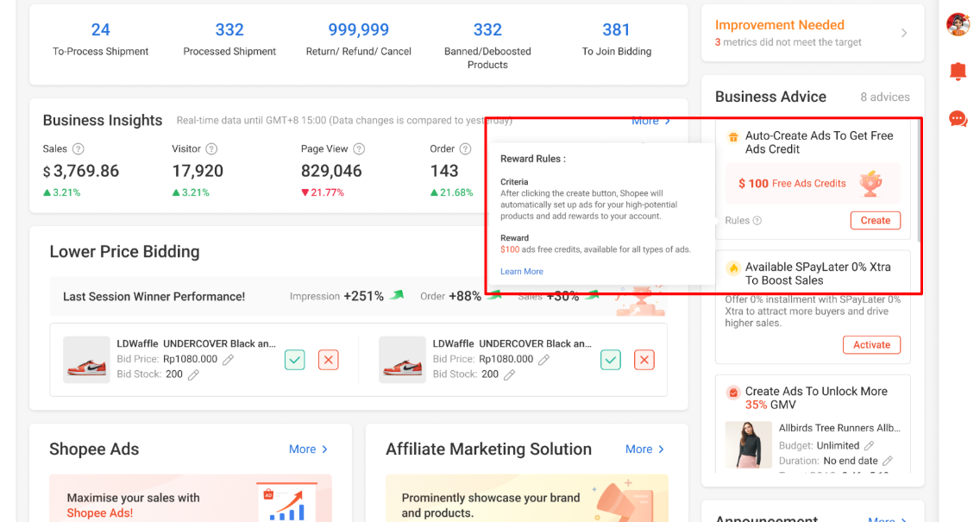The image size is (980, 522).
Task: Click the Business Advice panel scrollbar
Action: [919, 181]
